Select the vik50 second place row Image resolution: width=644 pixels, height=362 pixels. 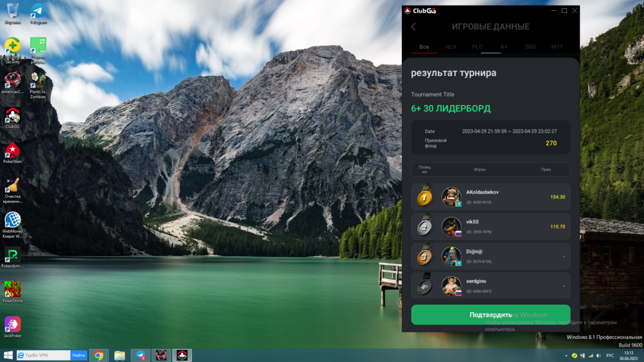[491, 227]
